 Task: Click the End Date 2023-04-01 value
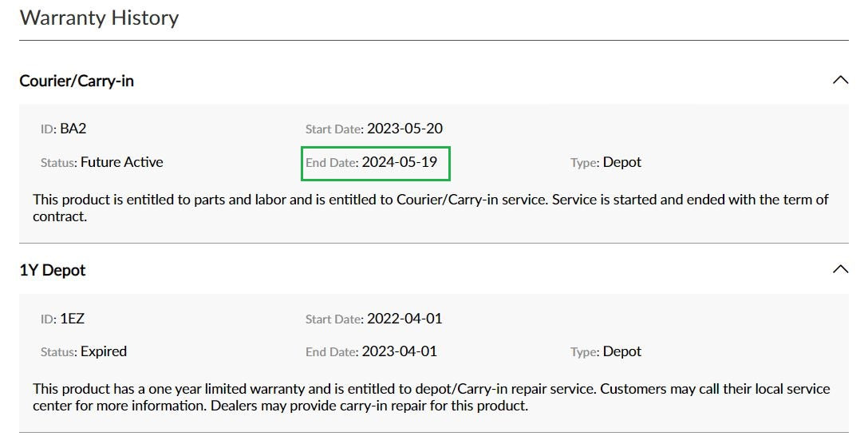point(399,351)
